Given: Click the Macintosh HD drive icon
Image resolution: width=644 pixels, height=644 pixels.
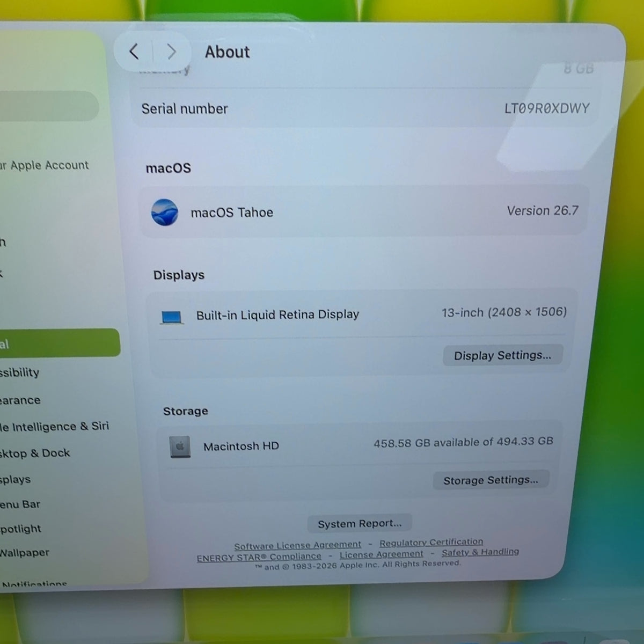Looking at the screenshot, I should (x=180, y=447).
